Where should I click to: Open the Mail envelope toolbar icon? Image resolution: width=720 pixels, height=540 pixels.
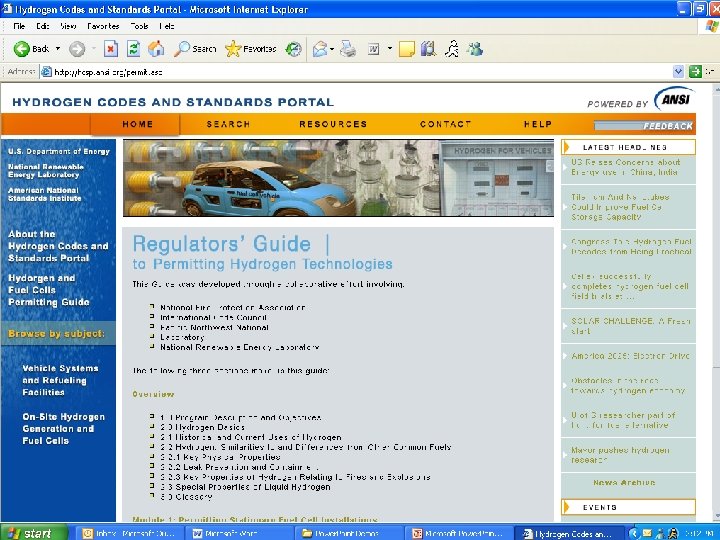pos(320,49)
